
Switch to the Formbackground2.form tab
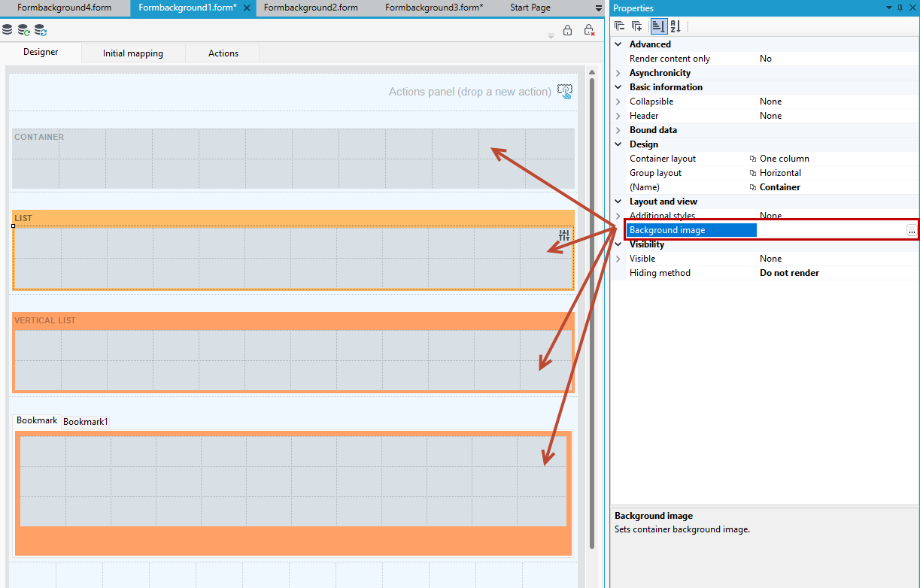click(311, 8)
